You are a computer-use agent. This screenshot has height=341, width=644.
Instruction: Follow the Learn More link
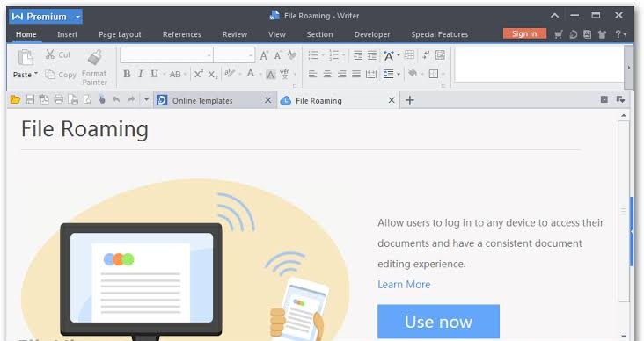click(404, 285)
